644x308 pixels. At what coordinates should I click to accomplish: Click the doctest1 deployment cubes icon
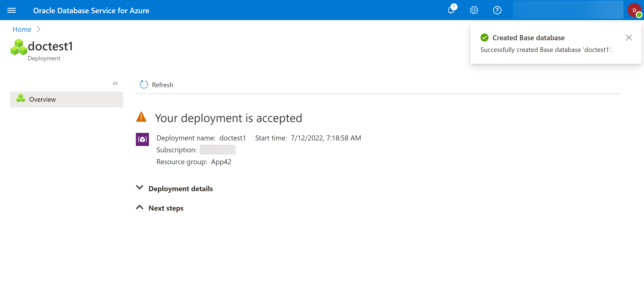(18, 47)
